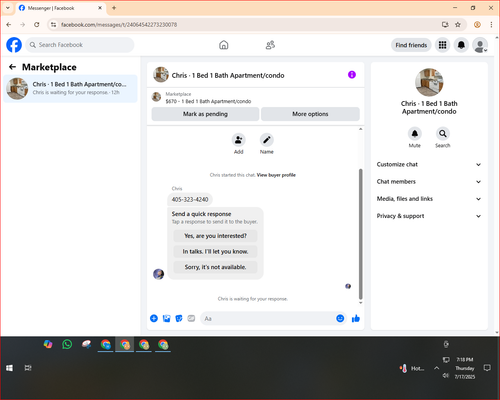Viewport: 500px width, 400px height.
Task: Click the browser address bar URL
Action: [x=119, y=25]
